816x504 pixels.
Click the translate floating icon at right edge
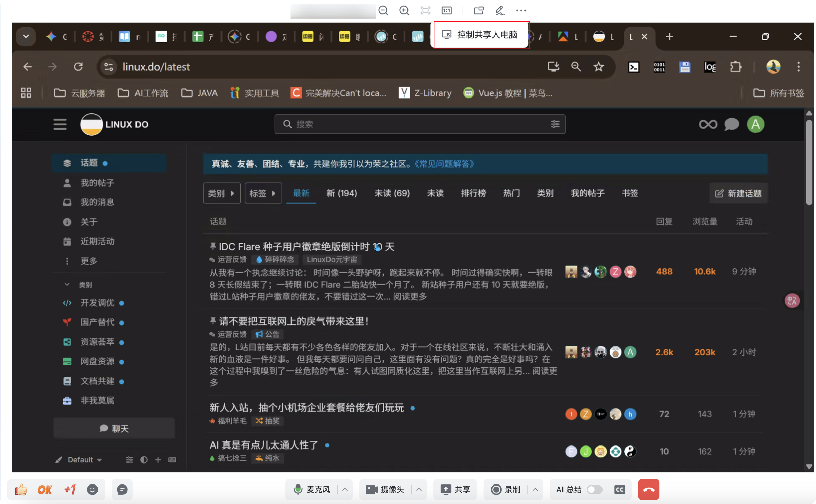pos(792,300)
